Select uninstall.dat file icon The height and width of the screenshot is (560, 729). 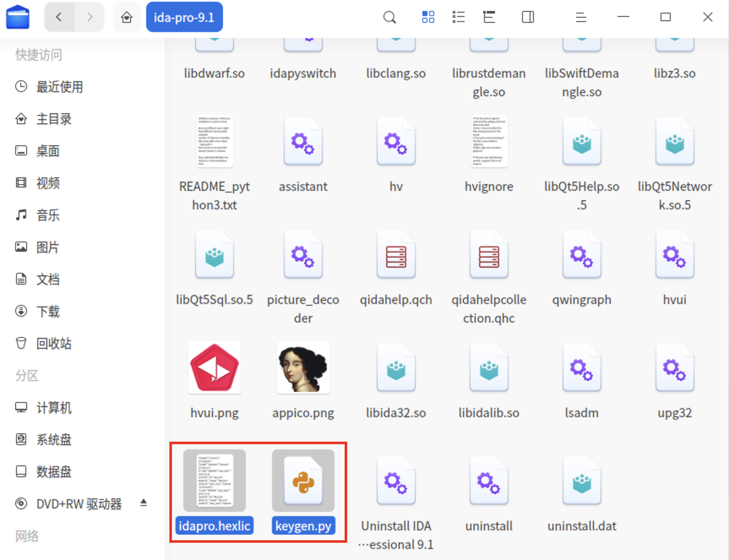click(x=582, y=481)
